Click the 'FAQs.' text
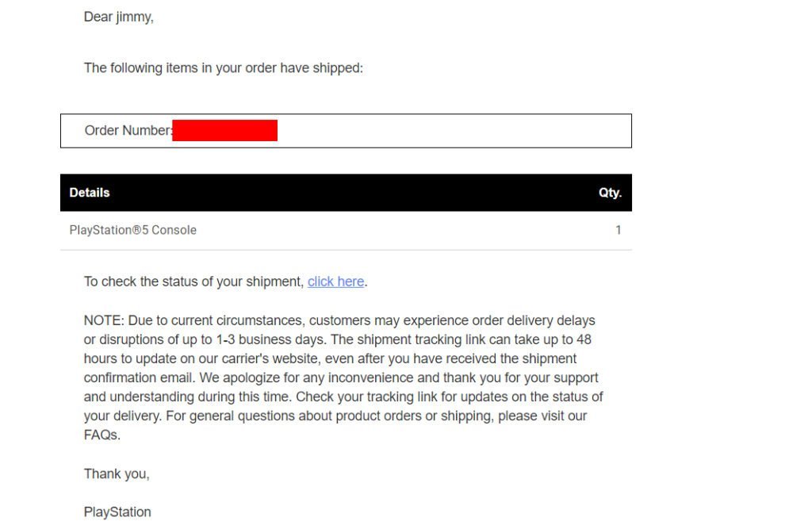The width and height of the screenshot is (812, 525). [102, 435]
